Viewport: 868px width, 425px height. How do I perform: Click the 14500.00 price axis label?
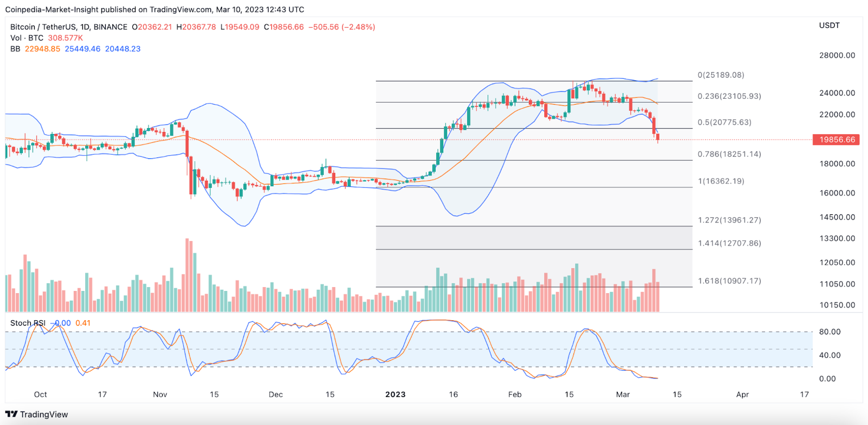click(837, 217)
